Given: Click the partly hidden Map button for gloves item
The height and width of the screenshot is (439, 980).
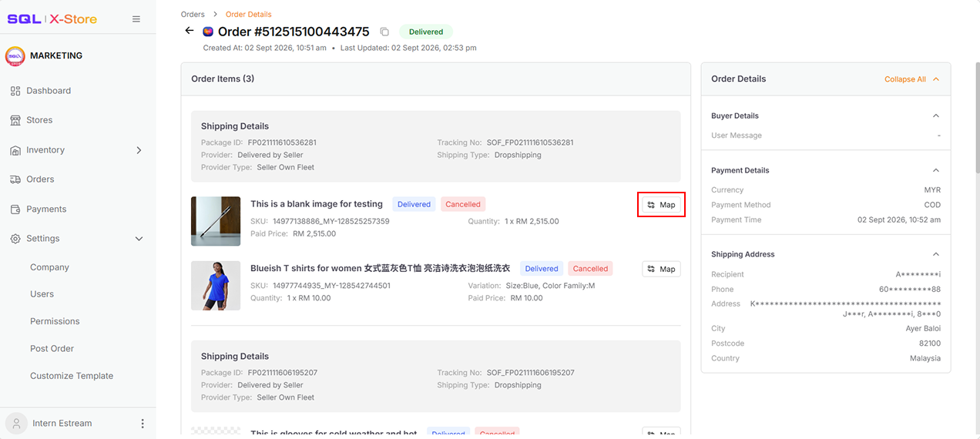Looking at the screenshot, I should [x=661, y=433].
